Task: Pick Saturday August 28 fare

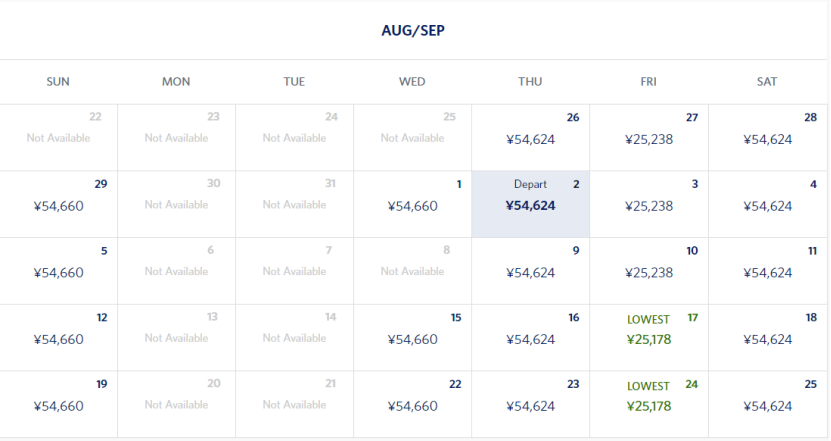Action: (767, 138)
